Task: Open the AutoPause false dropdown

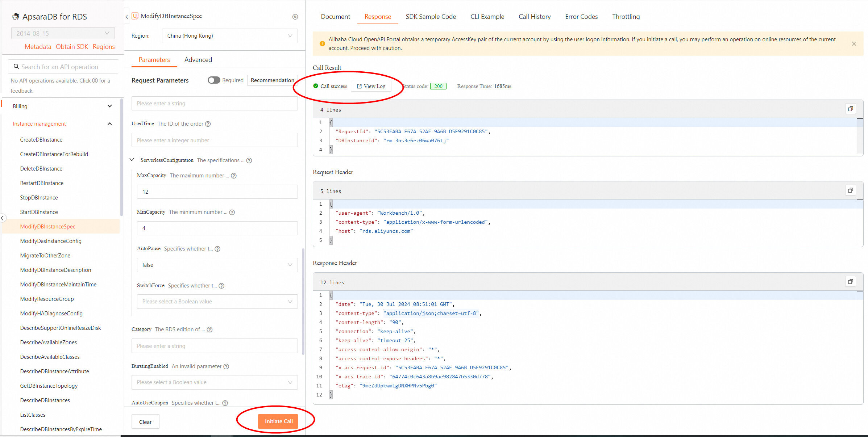Action: (x=217, y=265)
